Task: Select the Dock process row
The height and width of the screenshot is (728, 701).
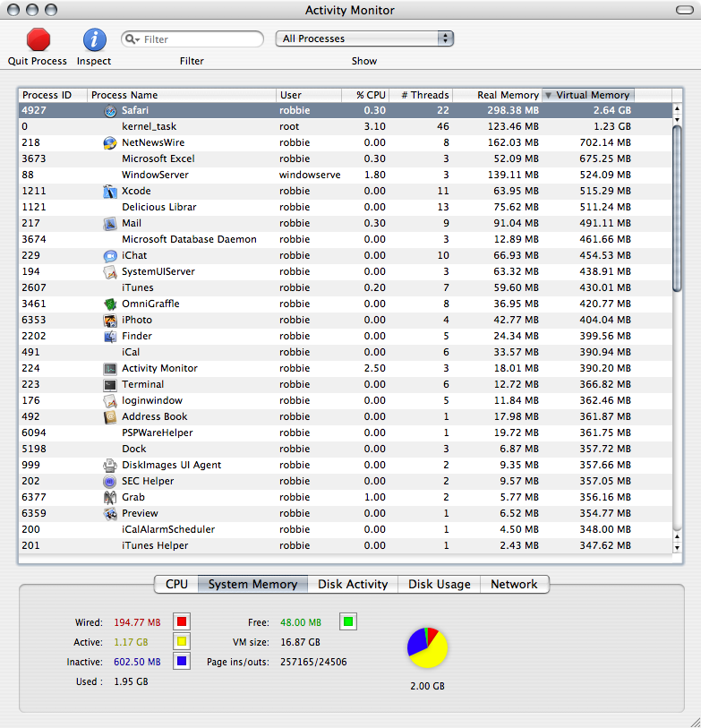Action: point(346,449)
